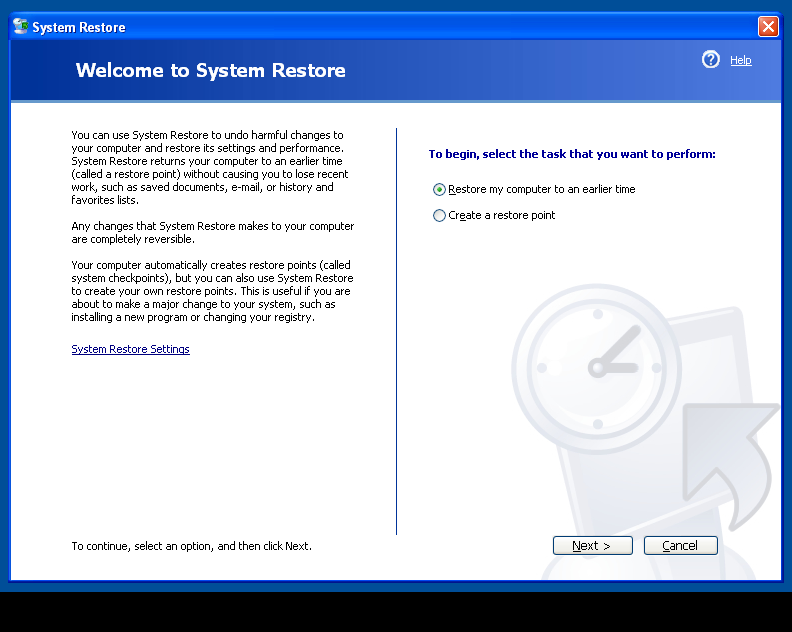Click the "Your computer automatically creates restore points" paragraph
Viewport: 792px width, 632px height.
pyautogui.click(x=212, y=291)
